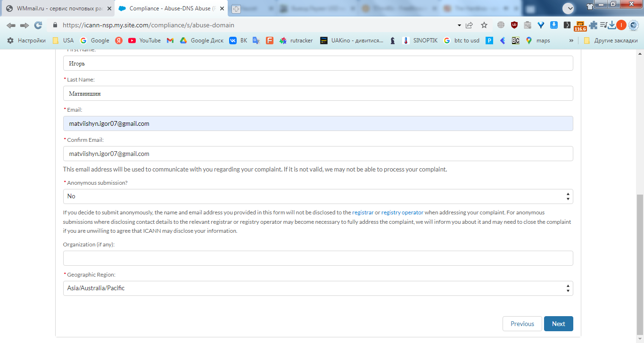This screenshot has height=343, width=644.
Task: Open the blue P bookmark icon
Action: click(489, 41)
